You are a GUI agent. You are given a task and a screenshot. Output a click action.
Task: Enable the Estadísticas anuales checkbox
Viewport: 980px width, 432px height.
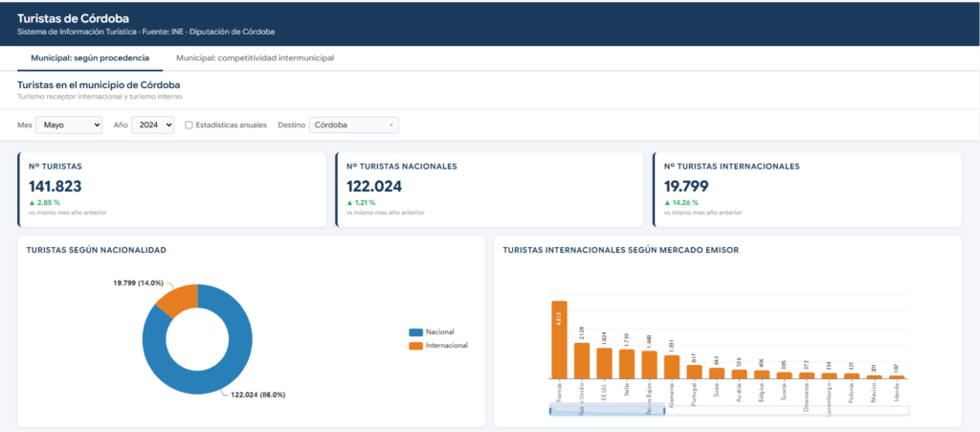tap(189, 125)
